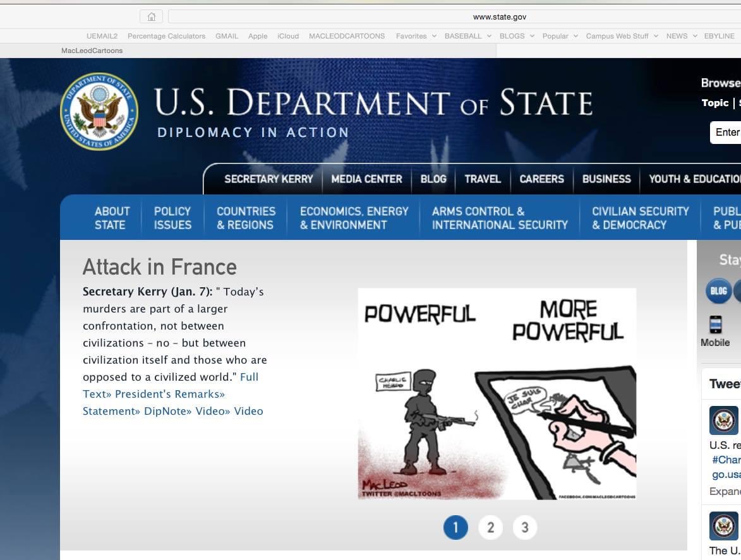This screenshot has width=741, height=560.
Task: Open the Business navigation item
Action: tap(606, 179)
